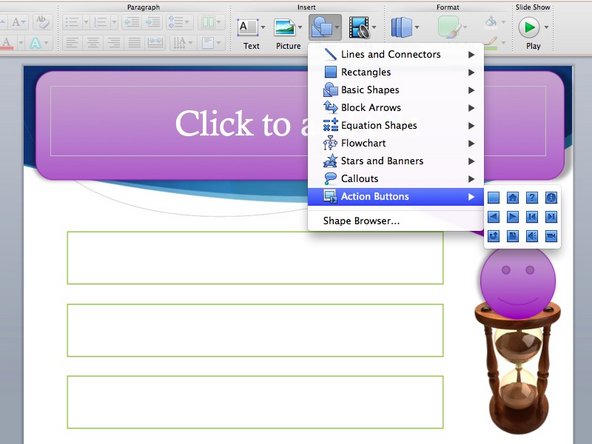
Task: Open the Arrange dropdown arrow
Action: [x=417, y=27]
